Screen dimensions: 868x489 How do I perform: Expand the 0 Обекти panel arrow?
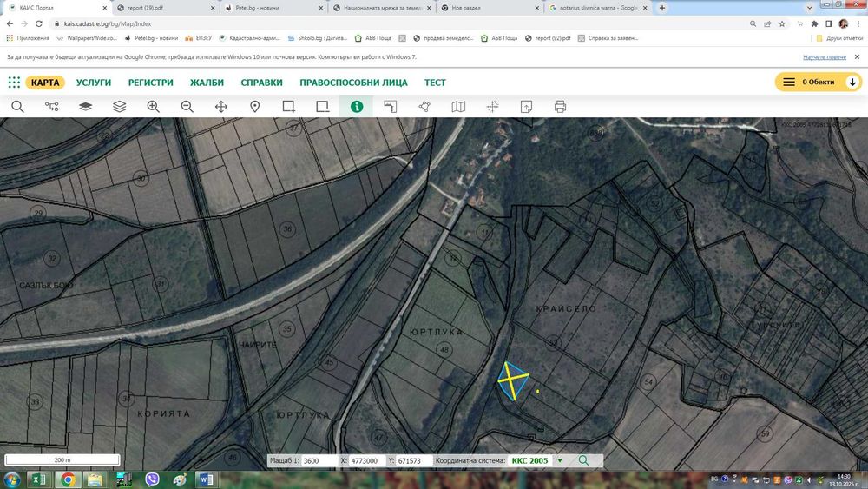click(852, 83)
